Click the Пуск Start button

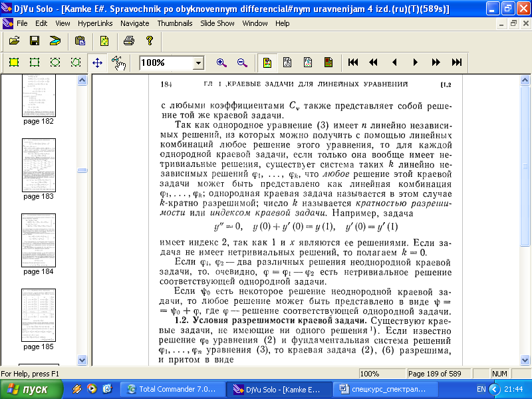pyautogui.click(x=31, y=389)
